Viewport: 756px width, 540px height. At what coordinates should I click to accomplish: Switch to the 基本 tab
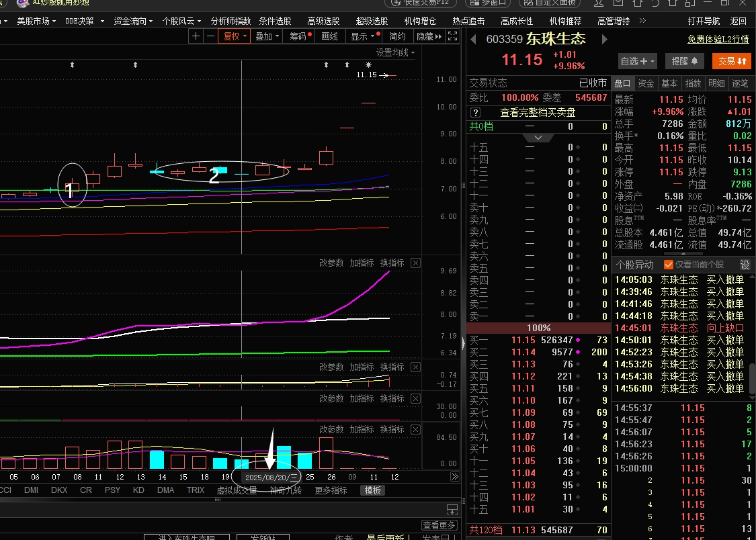point(669,83)
